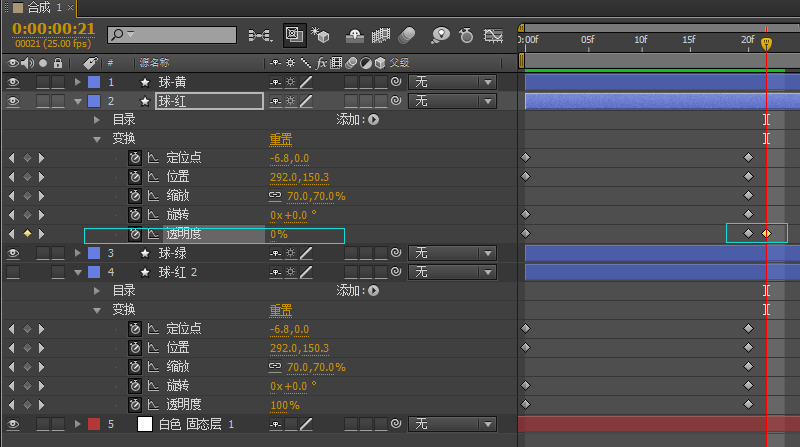Enable Frame Blending for all layers
Screen dimensions: 800x447
(x=380, y=35)
